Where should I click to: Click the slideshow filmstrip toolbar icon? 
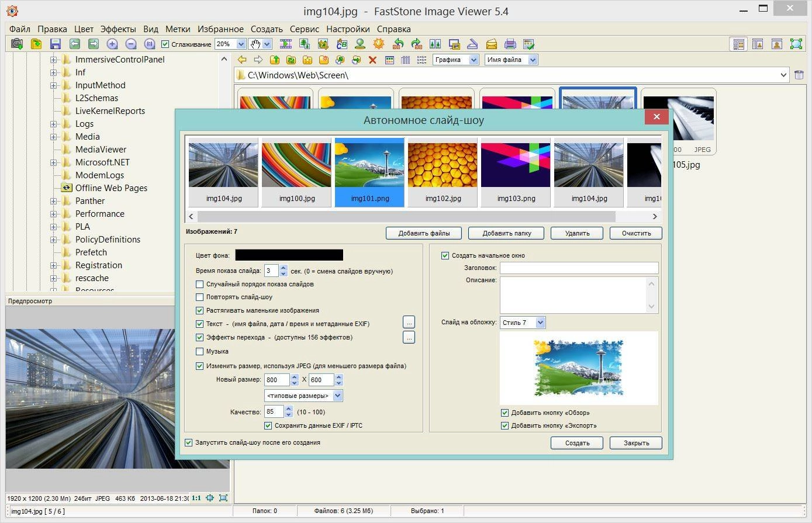(285, 44)
